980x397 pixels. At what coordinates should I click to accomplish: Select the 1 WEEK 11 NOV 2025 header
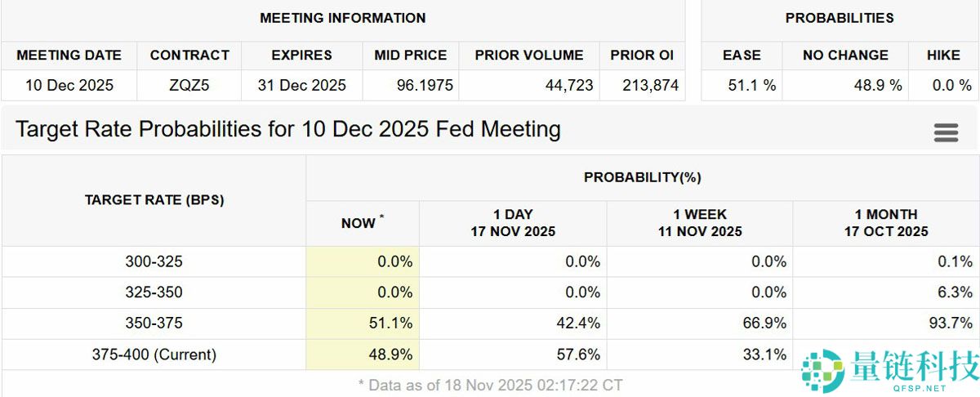(700, 223)
